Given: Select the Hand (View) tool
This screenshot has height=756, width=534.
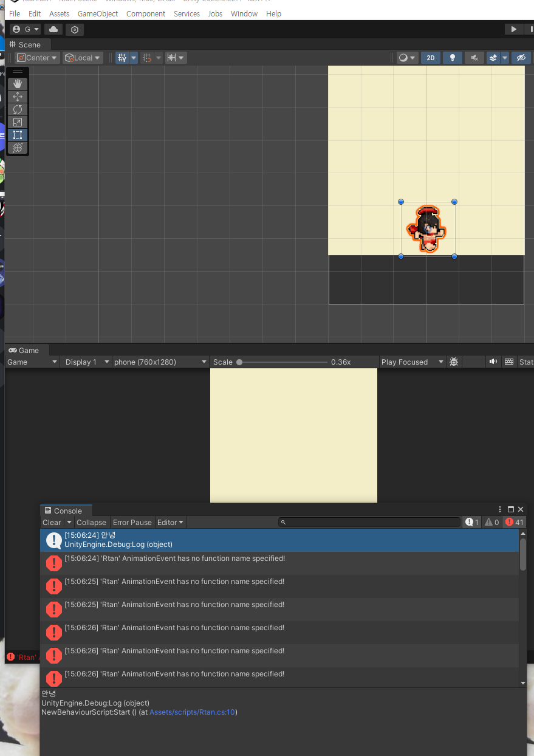Looking at the screenshot, I should pos(18,83).
